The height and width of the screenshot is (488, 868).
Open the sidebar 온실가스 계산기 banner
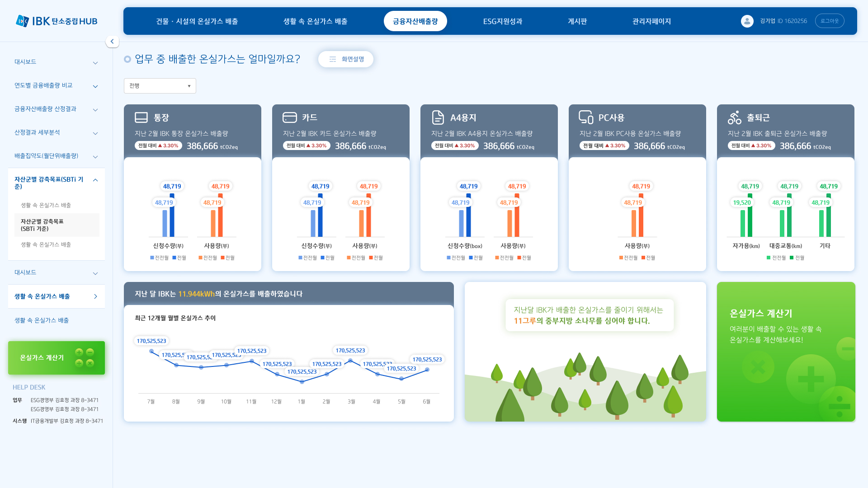click(x=57, y=358)
